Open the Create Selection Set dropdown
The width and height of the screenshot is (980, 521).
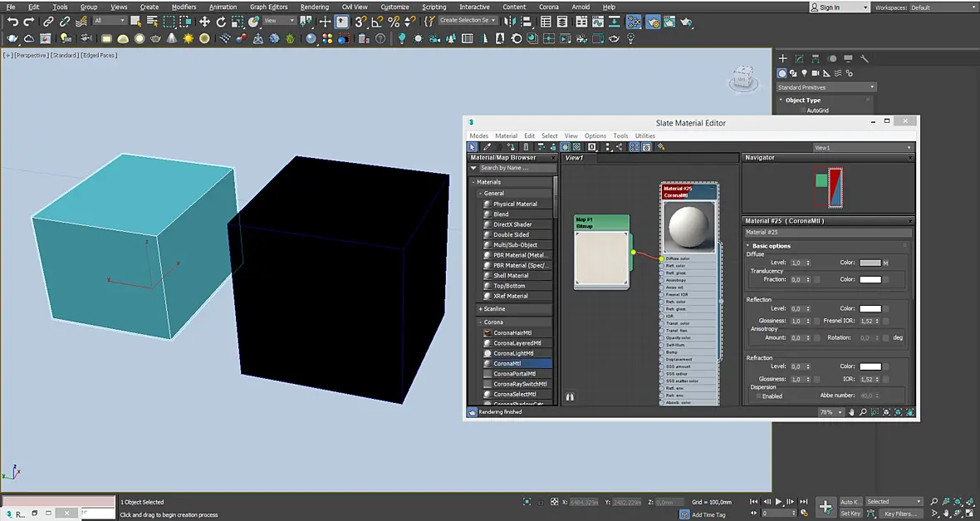tap(467, 20)
